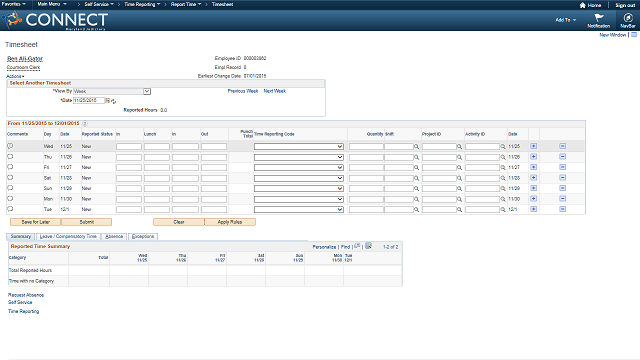Expand the Actions menu
Image resolution: width=640 pixels, height=360 pixels.
click(15, 76)
